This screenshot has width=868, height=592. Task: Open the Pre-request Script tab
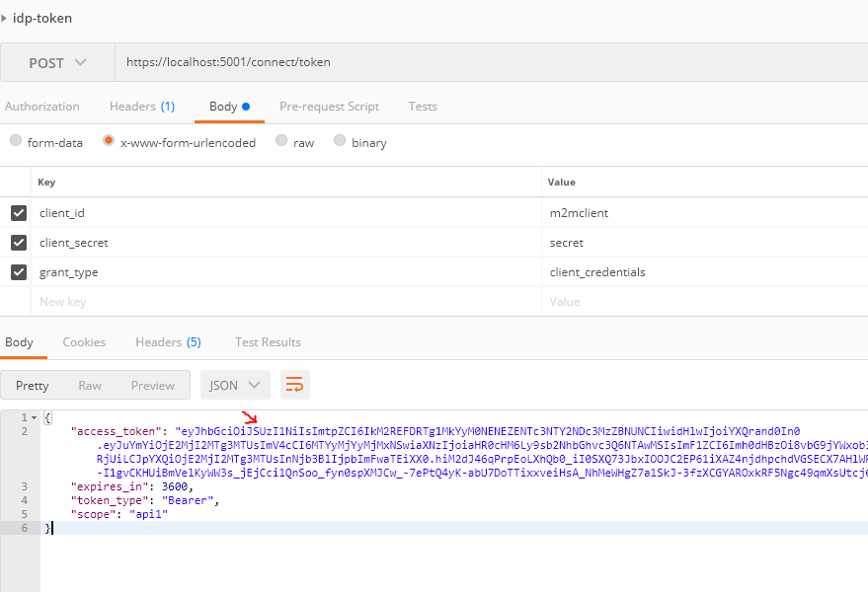tap(329, 107)
